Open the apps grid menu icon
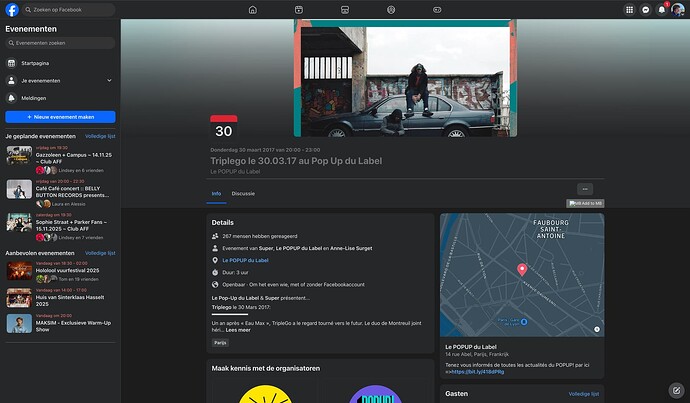Viewport: 690px width, 403px height. [629, 9]
